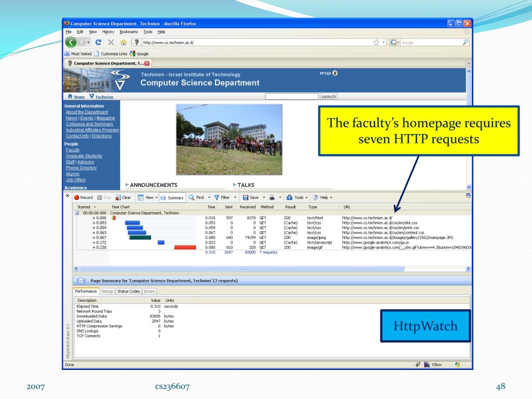Switch to the Status Codes tab
The height and width of the screenshot is (399, 532).
tap(129, 291)
